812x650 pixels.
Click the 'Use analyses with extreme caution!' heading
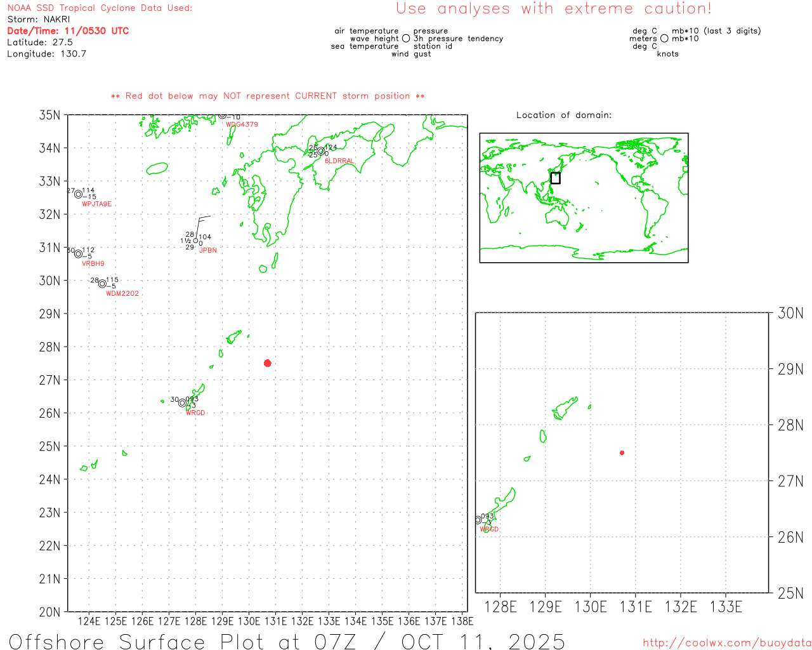[553, 9]
